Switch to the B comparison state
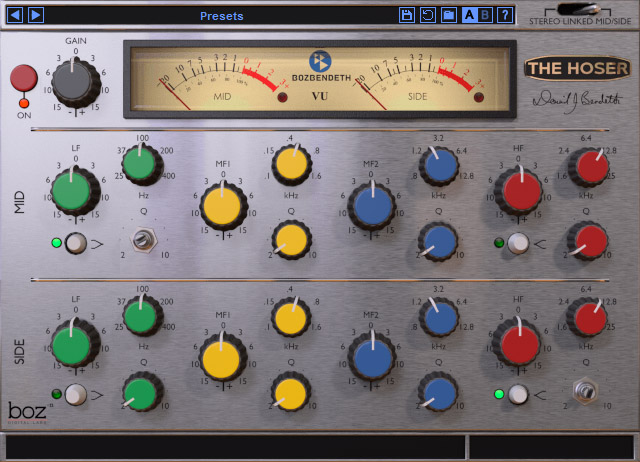This screenshot has height=462, width=640. [486, 15]
